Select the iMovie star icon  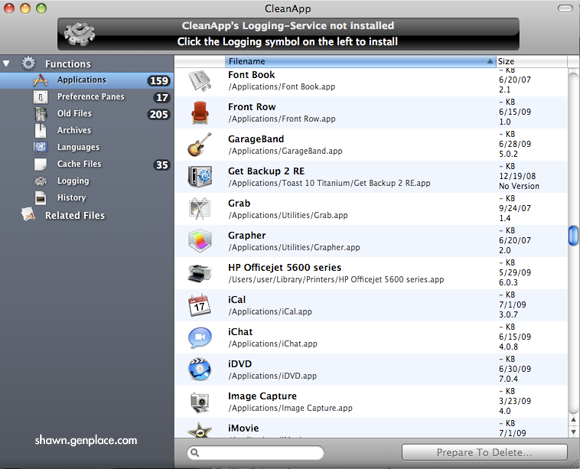click(x=200, y=430)
